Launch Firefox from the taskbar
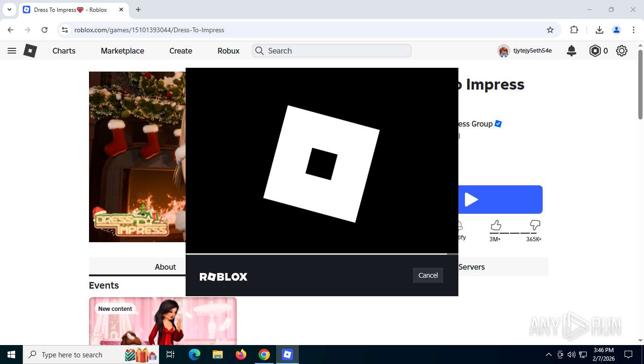 pos(241,355)
